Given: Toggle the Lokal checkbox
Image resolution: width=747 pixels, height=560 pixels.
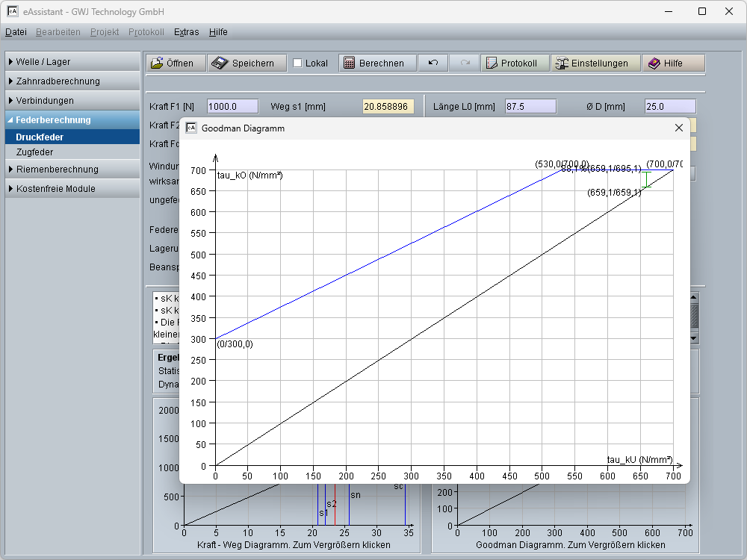Looking at the screenshot, I should pos(297,63).
